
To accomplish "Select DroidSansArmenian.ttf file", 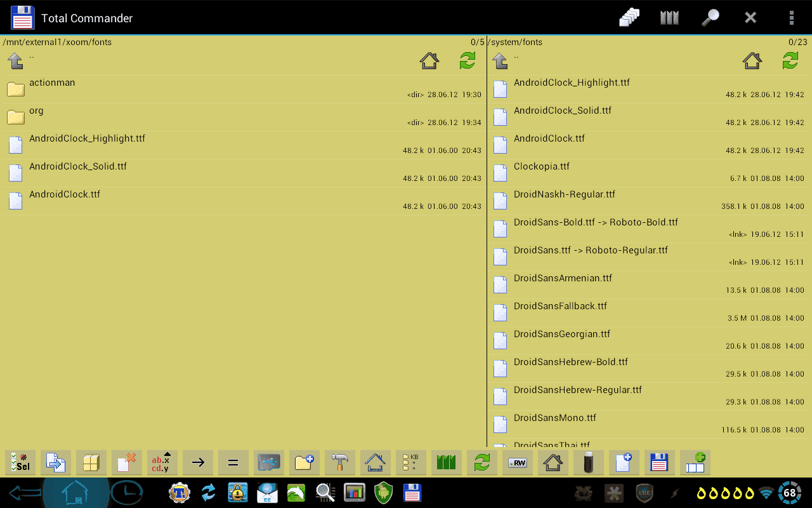I will click(650, 284).
